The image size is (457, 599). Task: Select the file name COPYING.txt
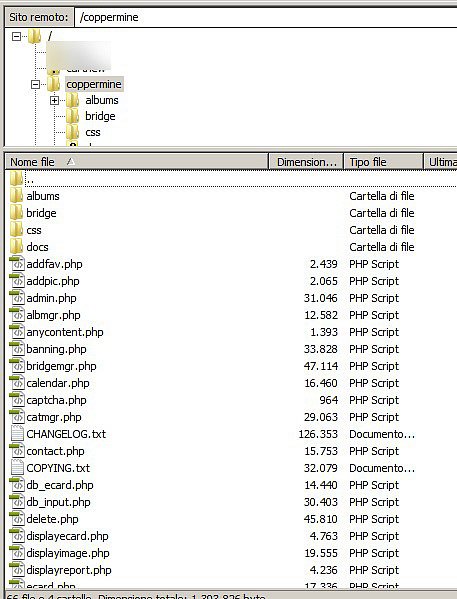pos(58,468)
